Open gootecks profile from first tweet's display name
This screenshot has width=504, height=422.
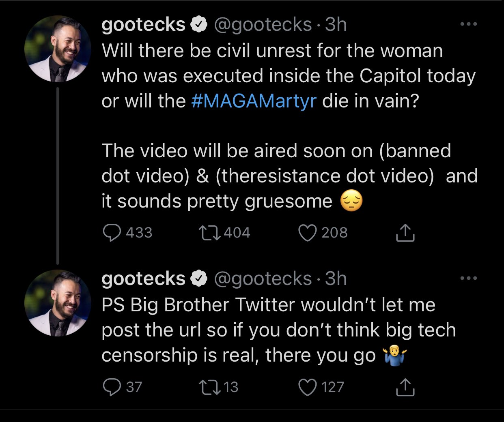[143, 25]
